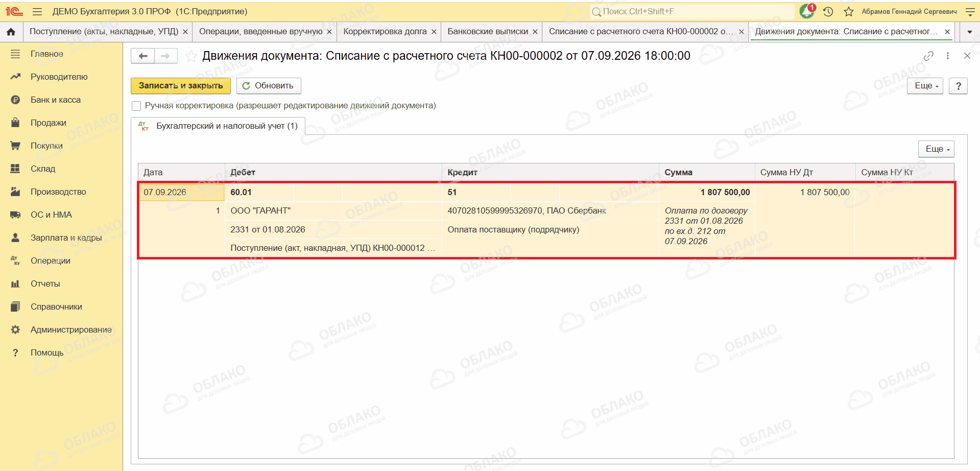Screen dimensions: 980x471
Task: Open the home start page icon
Action: pos(11,32)
